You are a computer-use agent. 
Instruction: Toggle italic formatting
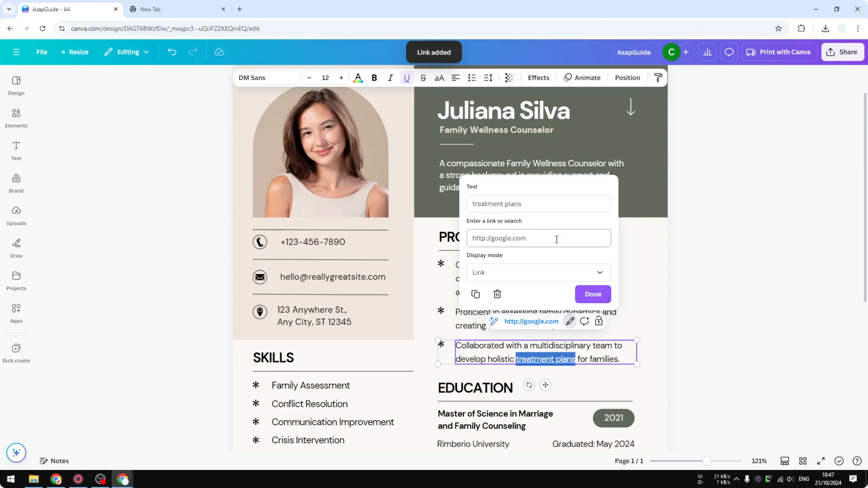(x=390, y=78)
